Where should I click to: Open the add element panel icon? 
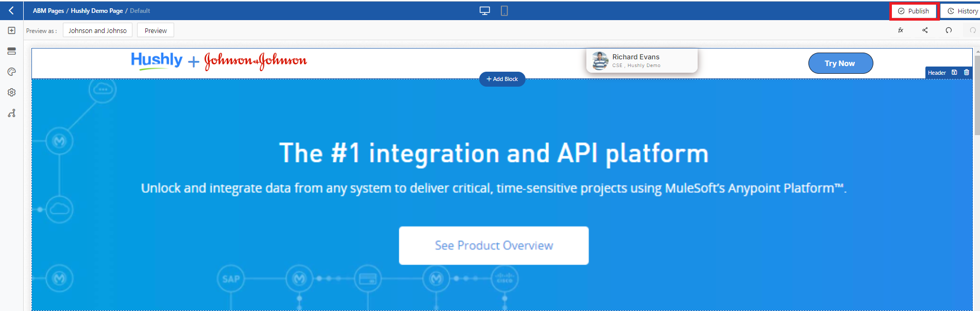pos(11,30)
